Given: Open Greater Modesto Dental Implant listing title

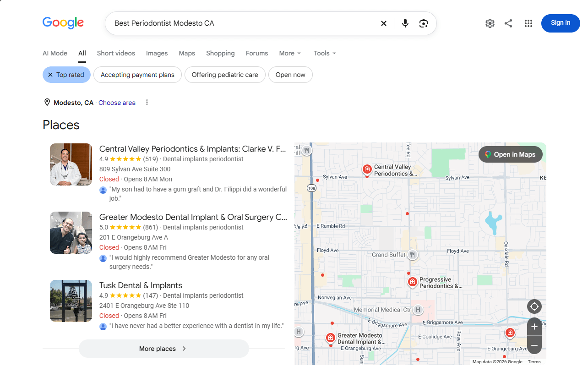Looking at the screenshot, I should (193, 217).
